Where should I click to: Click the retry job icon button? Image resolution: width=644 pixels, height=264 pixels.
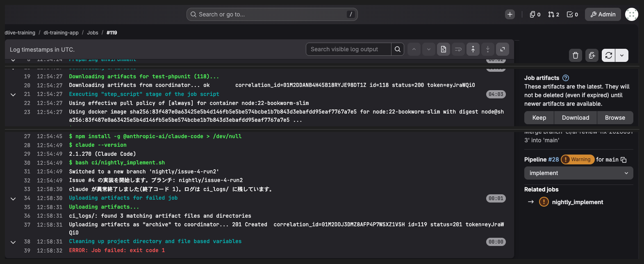[608, 55]
